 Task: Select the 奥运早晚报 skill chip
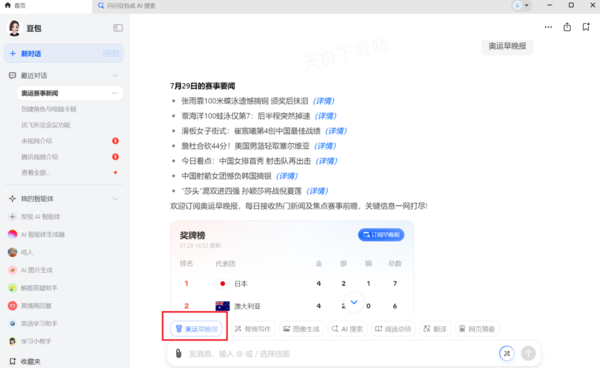(x=196, y=329)
